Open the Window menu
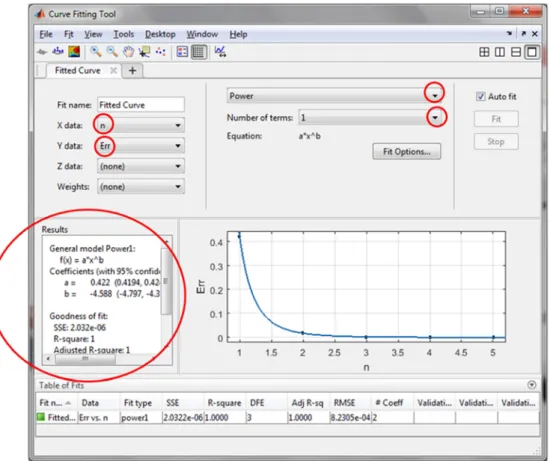Viewport: 550px width, 461px height. [202, 34]
